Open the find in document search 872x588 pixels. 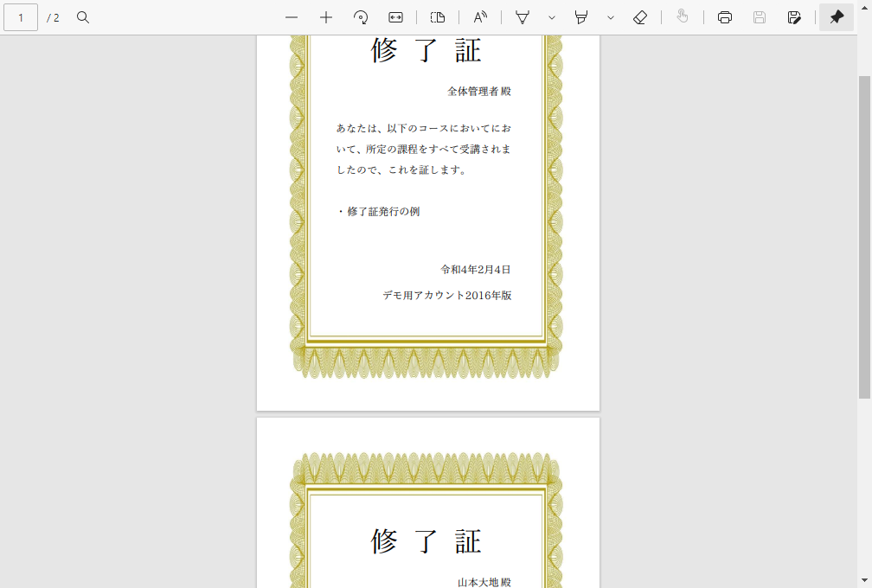click(x=83, y=17)
